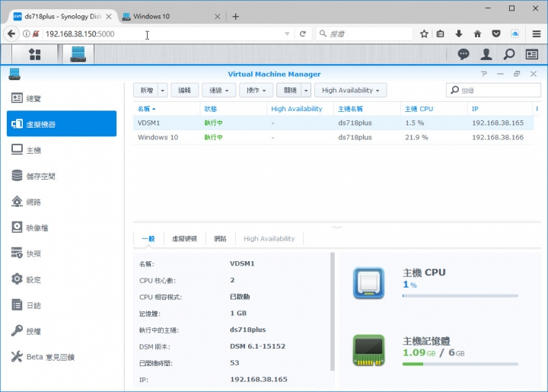Click the 主機 CPU usage bar

(460, 296)
